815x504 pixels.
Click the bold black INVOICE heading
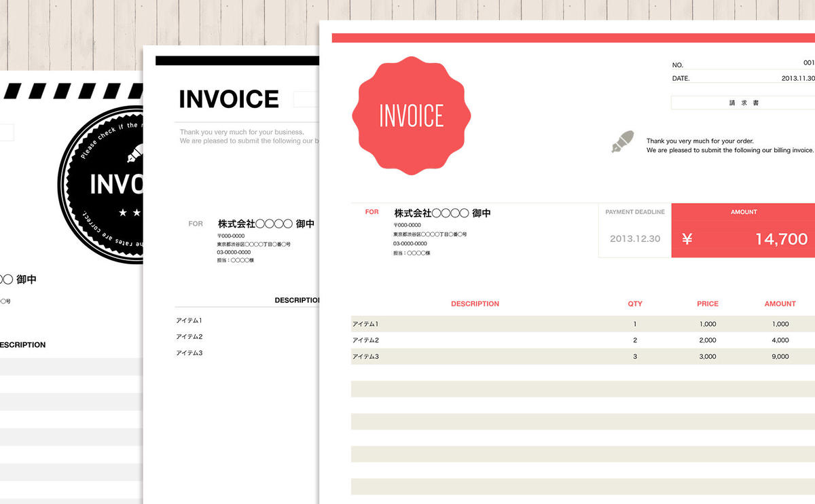click(228, 99)
